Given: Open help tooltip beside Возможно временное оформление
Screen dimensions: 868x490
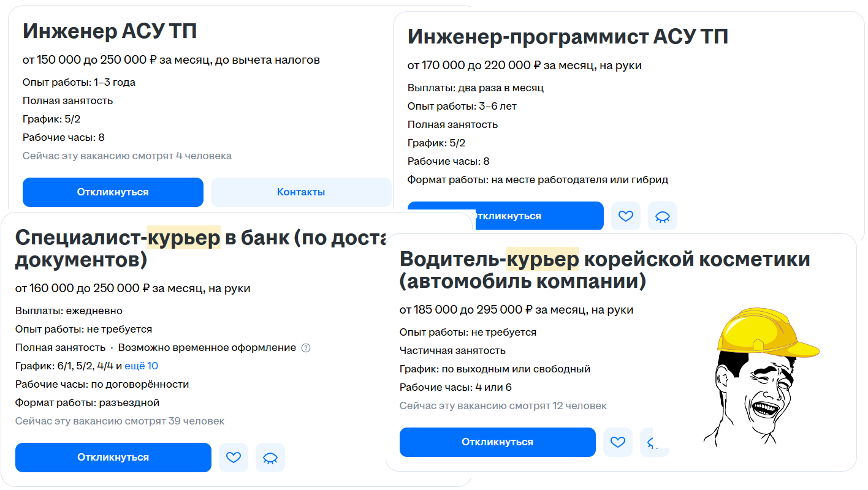Looking at the screenshot, I should pos(306,348).
